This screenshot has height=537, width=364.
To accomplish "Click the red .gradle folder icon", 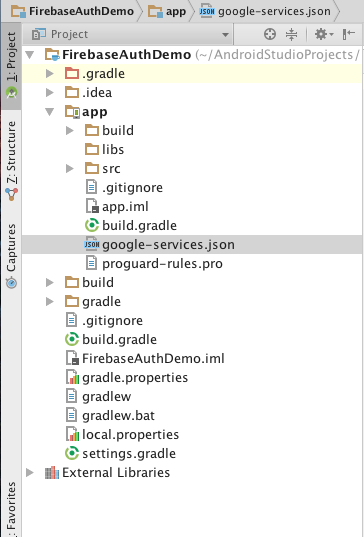I will [72, 73].
